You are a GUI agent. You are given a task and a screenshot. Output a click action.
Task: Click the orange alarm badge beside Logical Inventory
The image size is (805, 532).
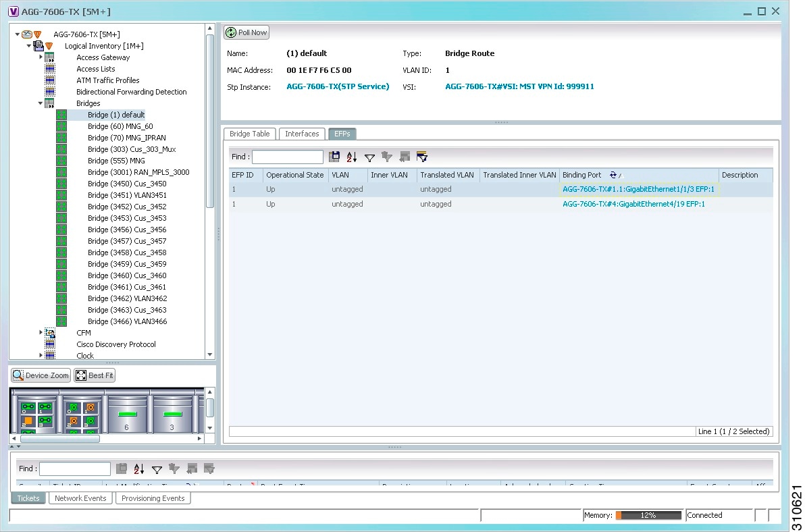point(49,46)
